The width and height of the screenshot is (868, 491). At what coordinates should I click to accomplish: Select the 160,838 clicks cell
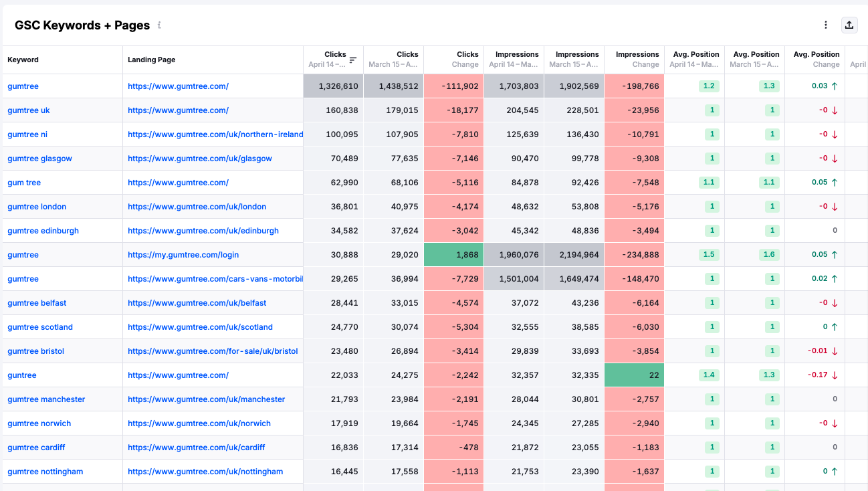pyautogui.click(x=334, y=110)
